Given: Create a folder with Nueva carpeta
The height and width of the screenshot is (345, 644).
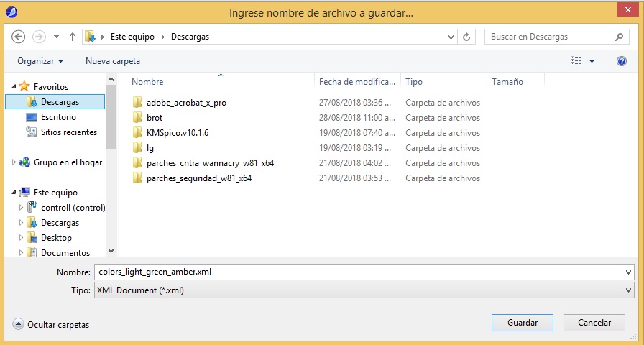Looking at the screenshot, I should click(113, 61).
